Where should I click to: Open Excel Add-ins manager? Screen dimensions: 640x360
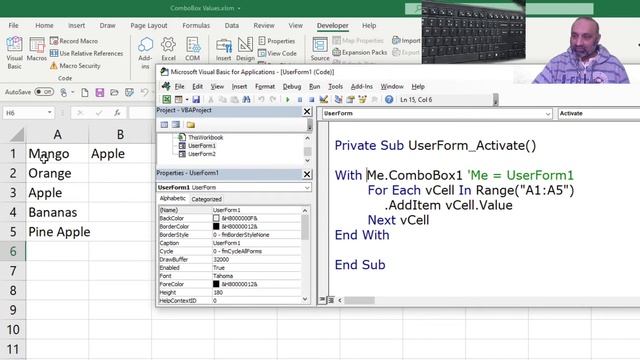tap(168, 49)
